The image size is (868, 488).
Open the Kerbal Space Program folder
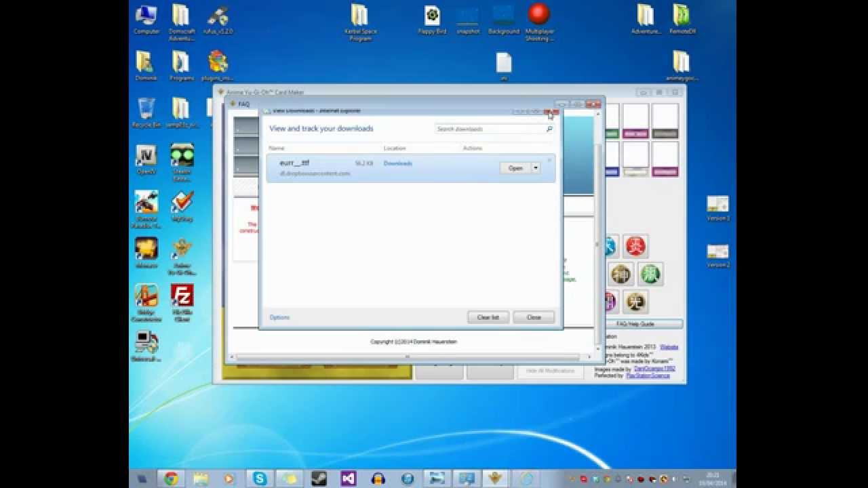tap(359, 23)
